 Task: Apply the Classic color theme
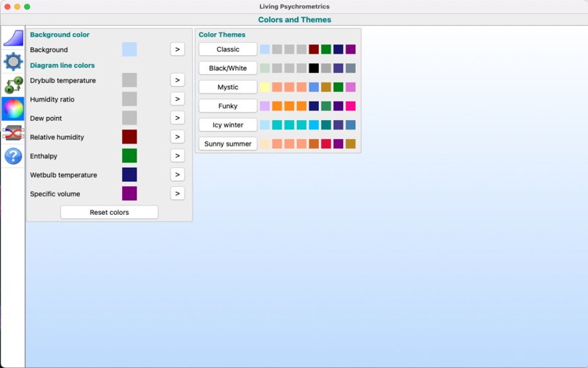228,49
